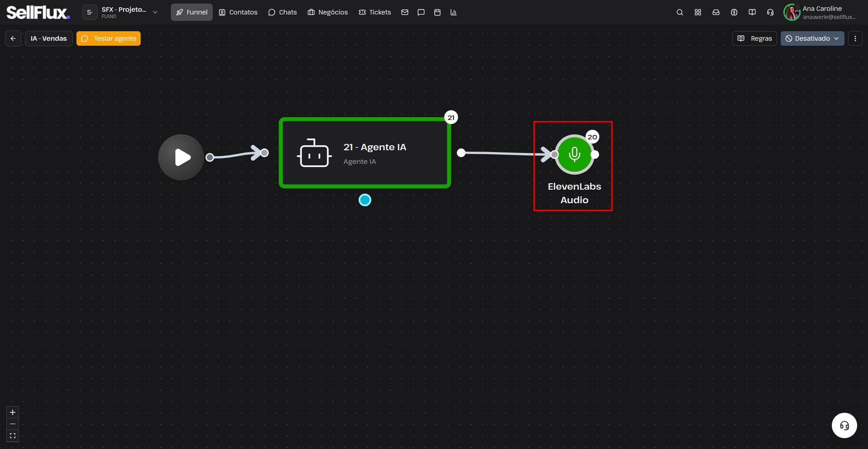Open the Chats section
The image size is (868, 449).
coord(283,12)
